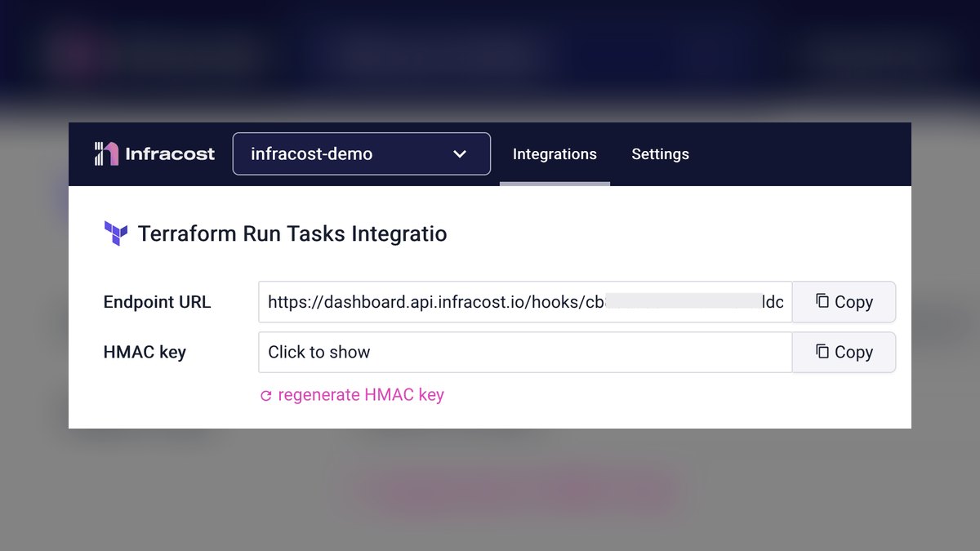
Task: Click the Endpoint URL field
Action: (525, 302)
